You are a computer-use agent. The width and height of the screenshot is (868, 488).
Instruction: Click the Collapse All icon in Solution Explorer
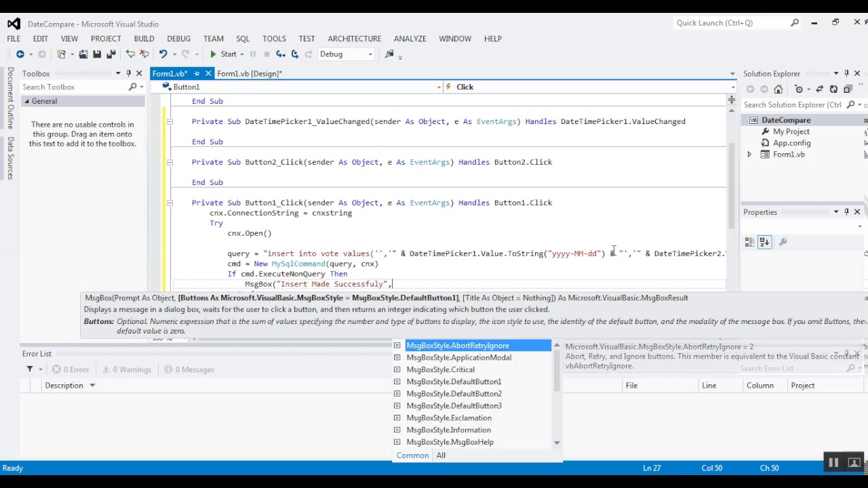[848, 89]
